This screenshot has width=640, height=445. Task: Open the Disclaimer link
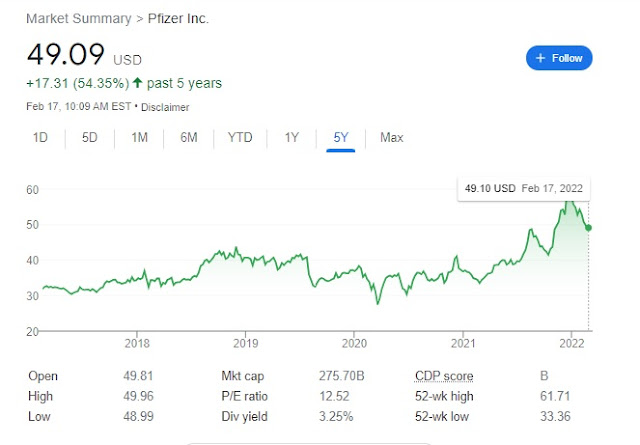click(x=165, y=107)
